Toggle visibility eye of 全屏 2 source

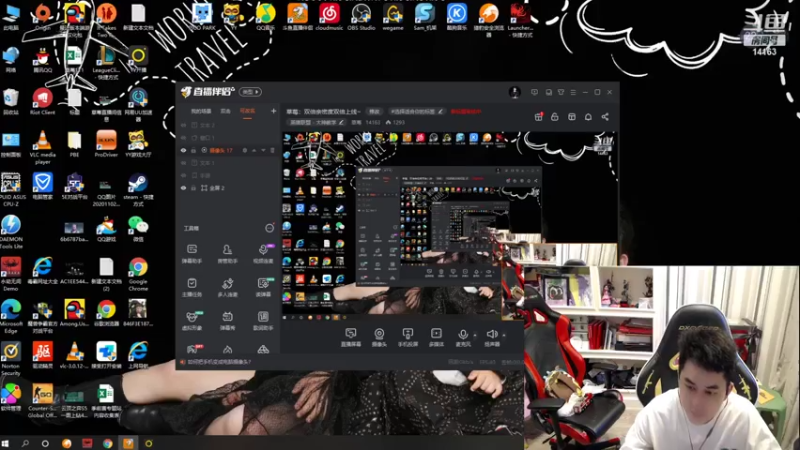[183, 188]
